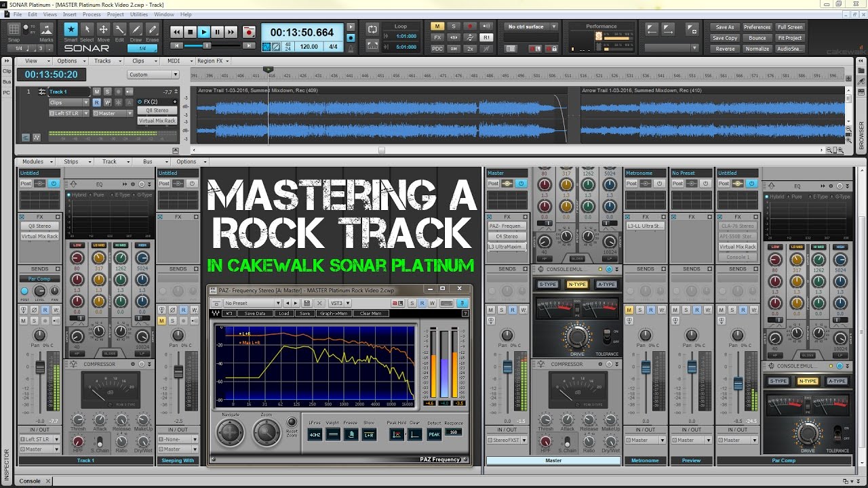Stop playback in the transport

pos(190,32)
